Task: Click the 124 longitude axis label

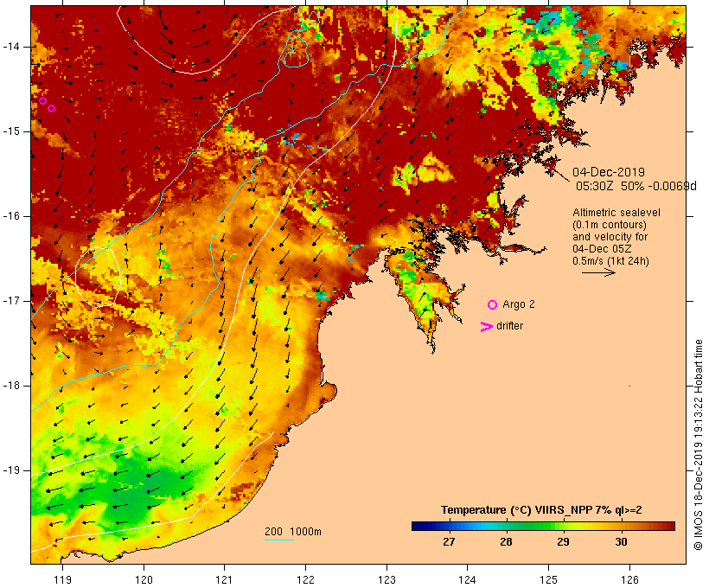Action: [468, 580]
